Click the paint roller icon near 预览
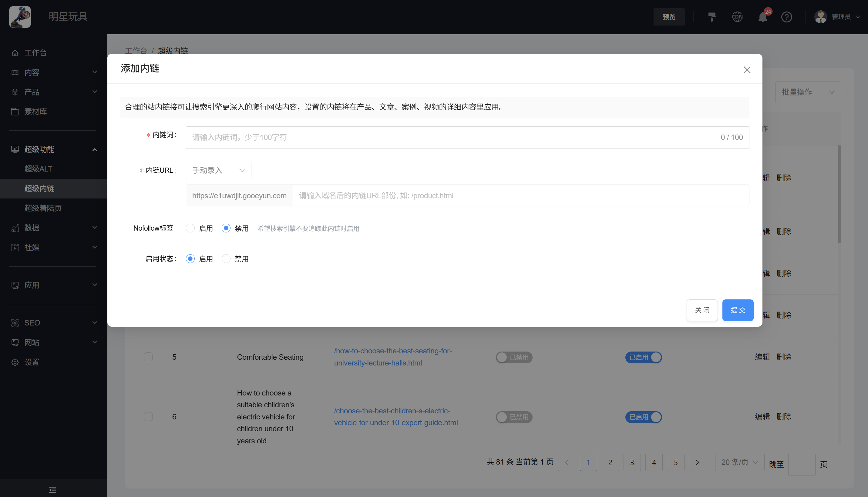Image resolution: width=868 pixels, height=497 pixels. pos(712,16)
